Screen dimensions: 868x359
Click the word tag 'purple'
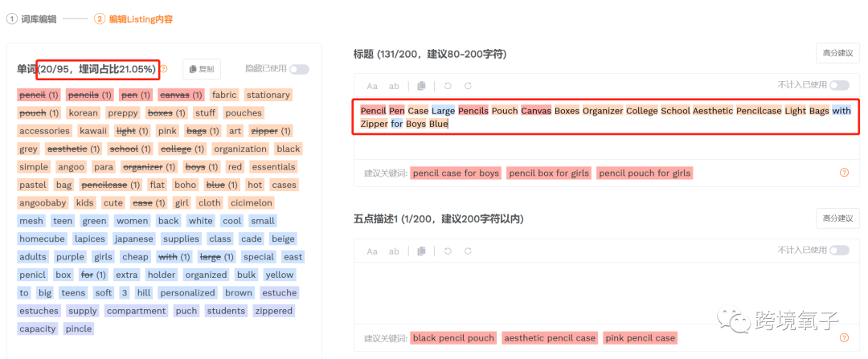coord(70,257)
